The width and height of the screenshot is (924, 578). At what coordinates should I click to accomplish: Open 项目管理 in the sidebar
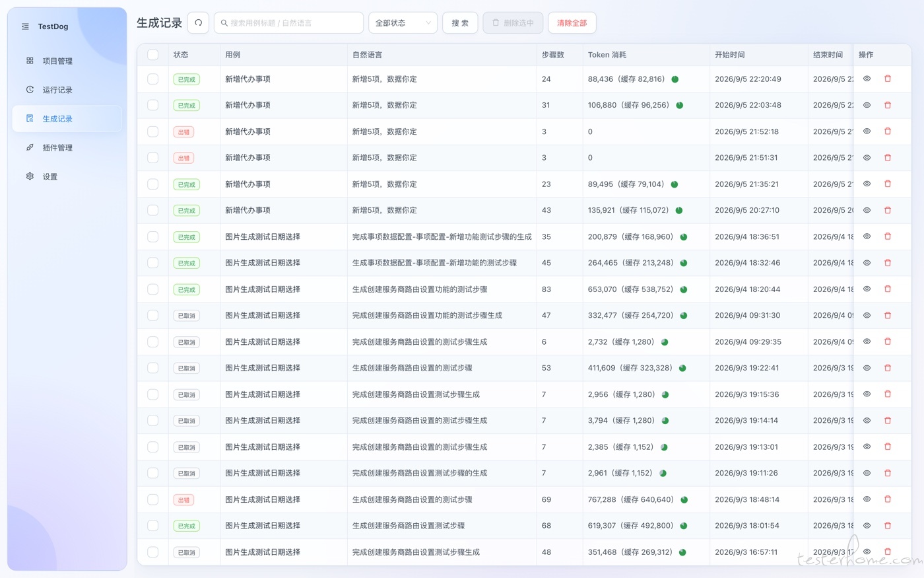[67, 61]
